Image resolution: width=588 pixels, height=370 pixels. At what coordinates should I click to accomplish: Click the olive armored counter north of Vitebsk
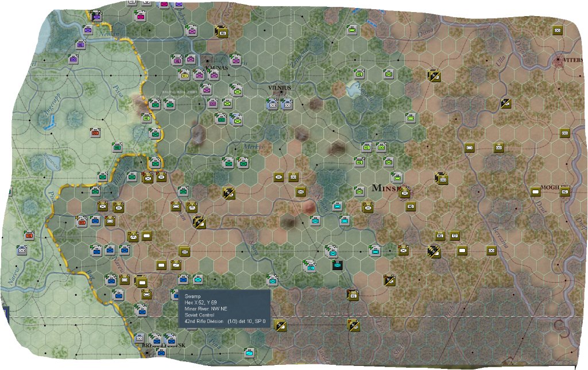coord(558,30)
